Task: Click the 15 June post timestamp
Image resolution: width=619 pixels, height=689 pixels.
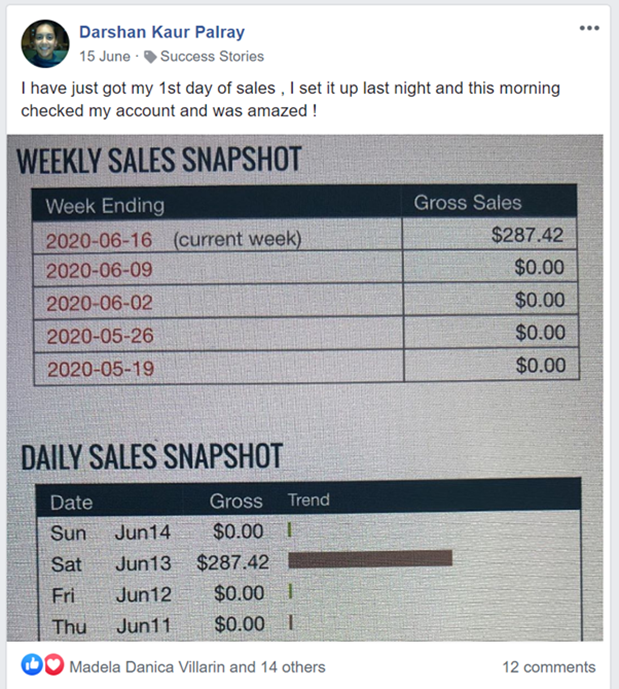Action: (x=105, y=56)
